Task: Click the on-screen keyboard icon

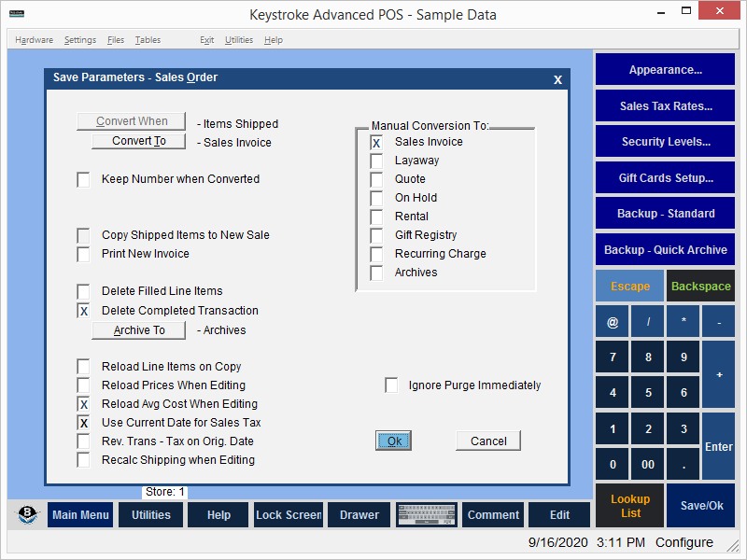Action: (x=426, y=515)
